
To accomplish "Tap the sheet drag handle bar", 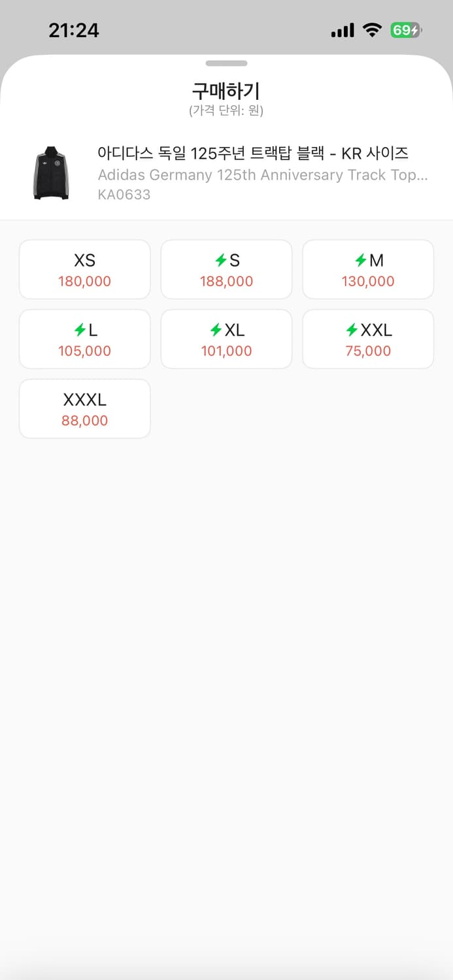I will pos(226,63).
